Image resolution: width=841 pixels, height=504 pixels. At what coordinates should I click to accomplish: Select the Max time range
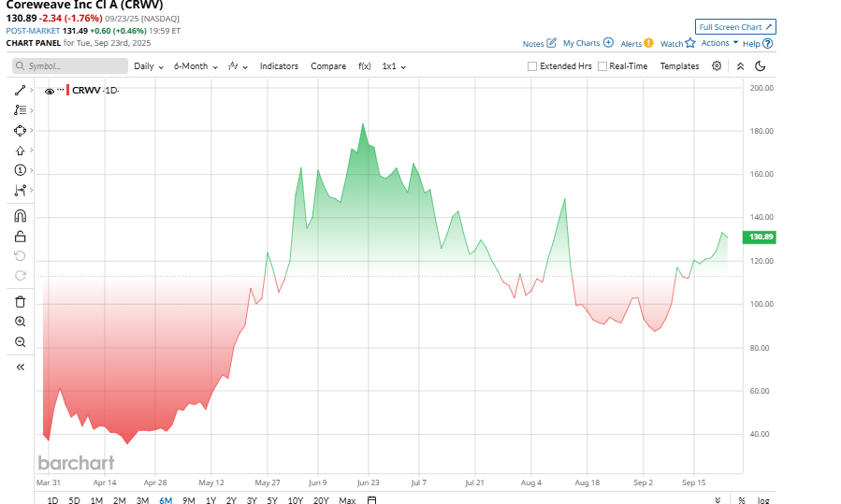click(x=347, y=499)
